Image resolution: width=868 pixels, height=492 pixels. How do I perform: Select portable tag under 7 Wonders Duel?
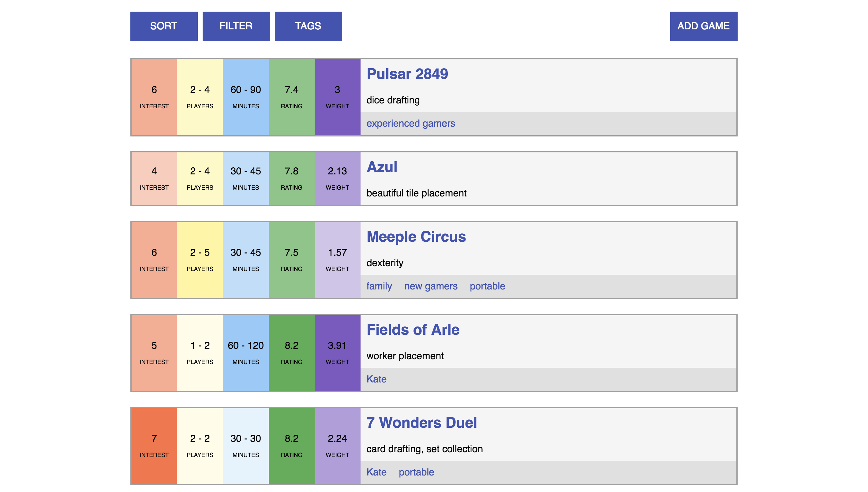416,472
